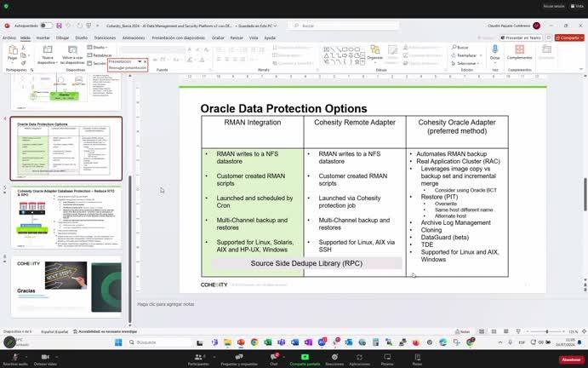The height and width of the screenshot is (368, 588).
Task: Expand the Presentación popup dropdown arrow
Action: (140, 61)
